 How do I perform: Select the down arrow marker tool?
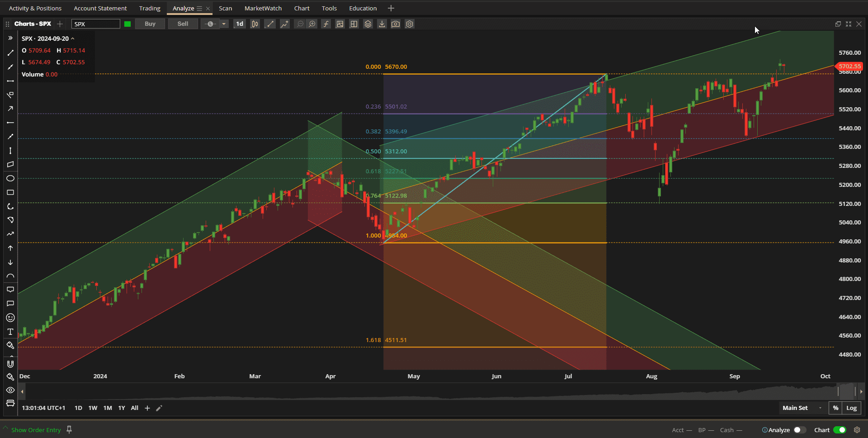point(10,262)
